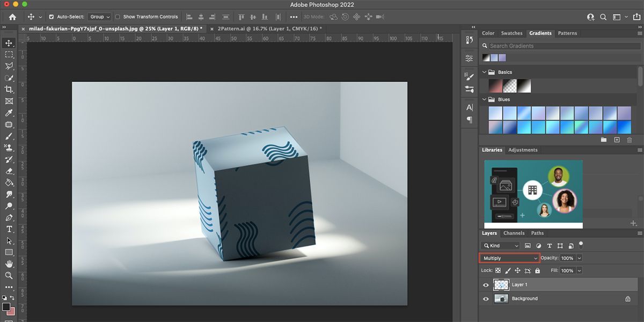Screen dimensions: 644x322
Task: Switch to the Channels tab
Action: (514, 233)
